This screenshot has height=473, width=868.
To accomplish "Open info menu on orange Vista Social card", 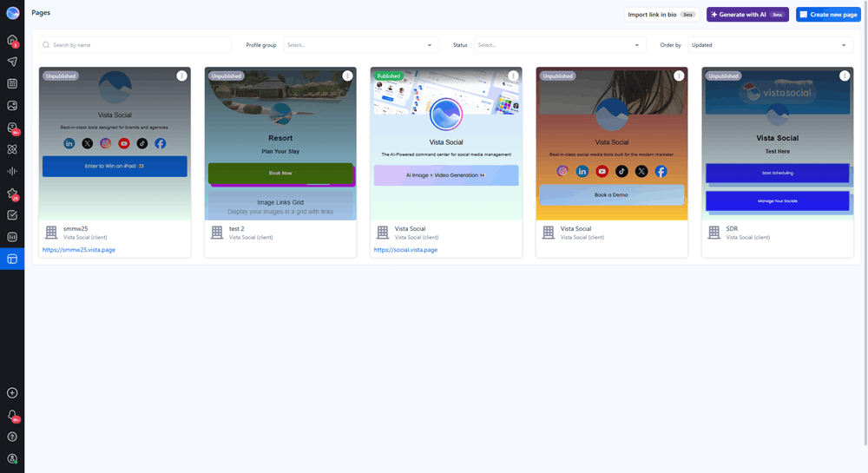I will click(679, 76).
